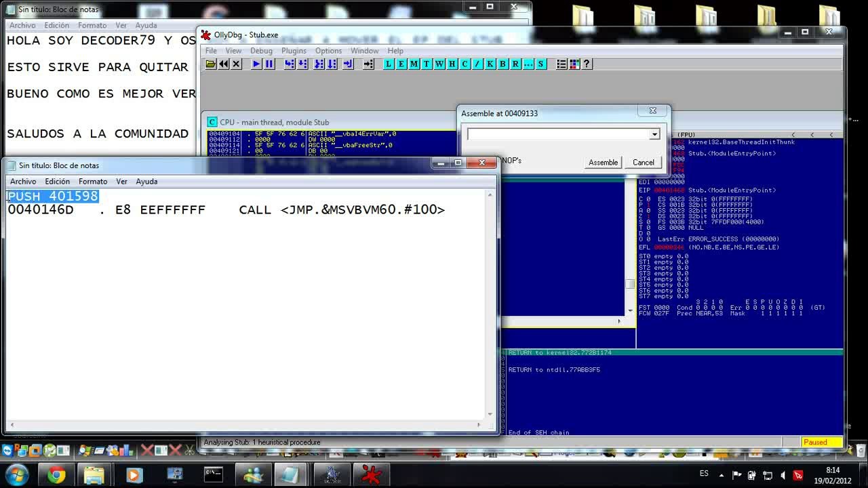
Task: Open Formato menu in the front Notepad window
Action: pyautogui.click(x=93, y=182)
